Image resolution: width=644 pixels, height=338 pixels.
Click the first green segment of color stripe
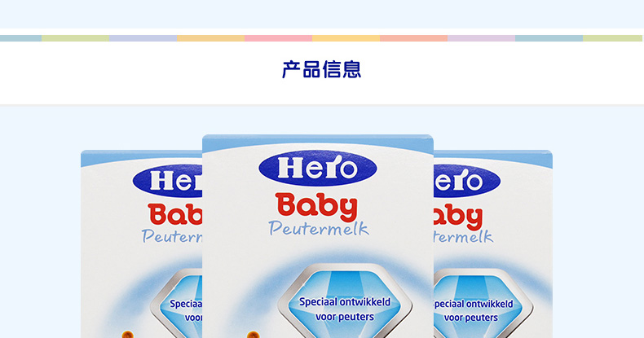coord(76,38)
